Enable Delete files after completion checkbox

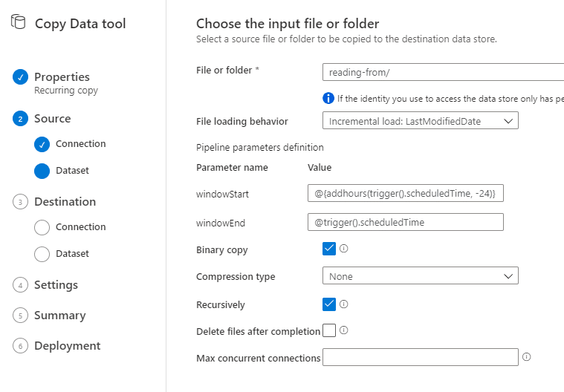point(329,330)
